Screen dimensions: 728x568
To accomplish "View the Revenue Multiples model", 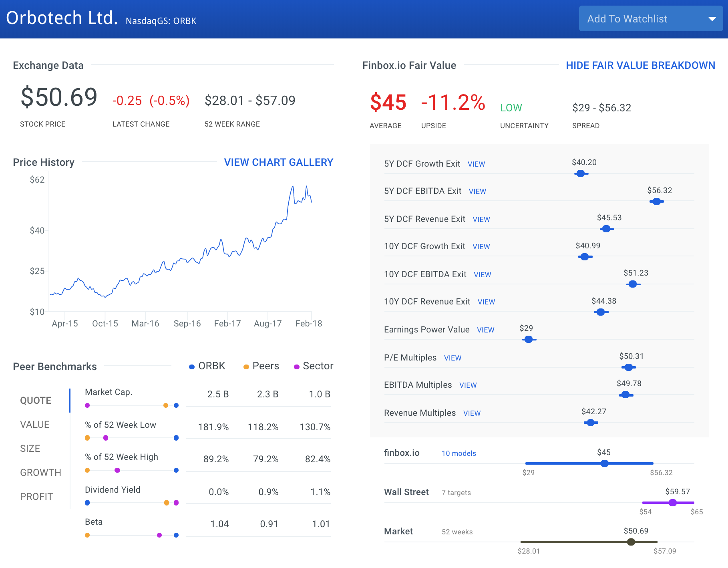I will click(x=472, y=413).
